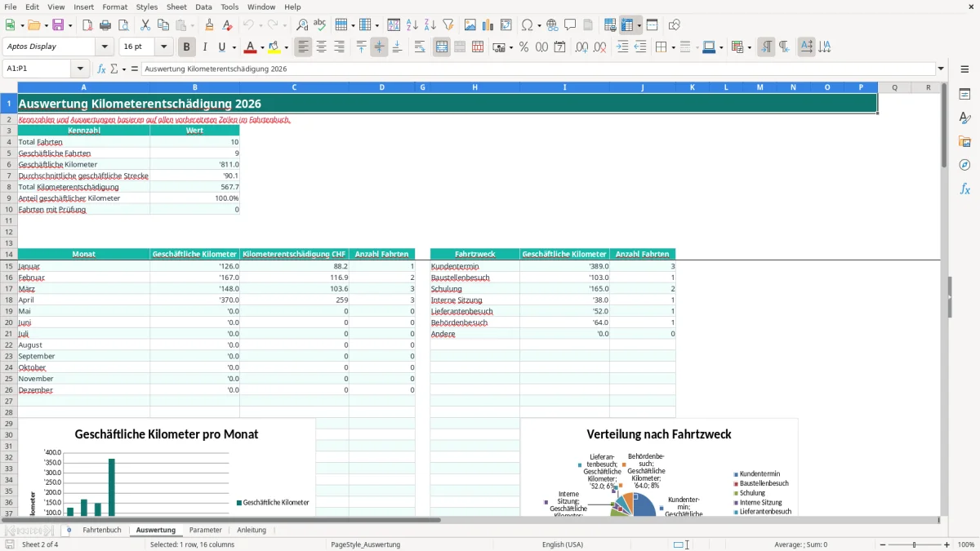Viewport: 980px width, 551px height.
Task: Open the special character dropdown arrow
Action: pyautogui.click(x=540, y=26)
